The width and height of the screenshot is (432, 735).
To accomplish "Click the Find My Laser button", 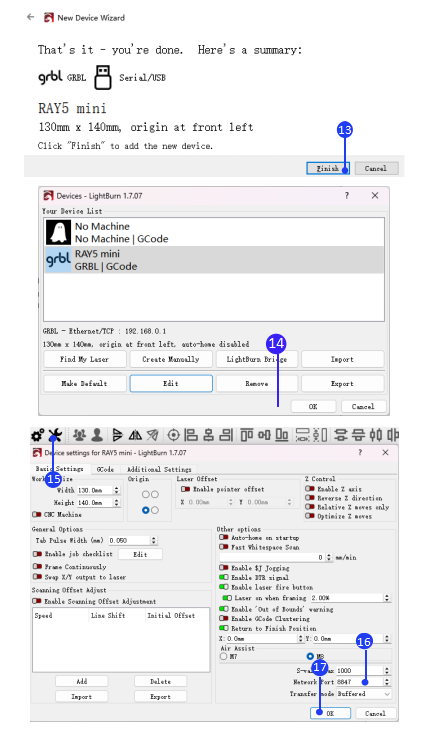I will (x=85, y=359).
